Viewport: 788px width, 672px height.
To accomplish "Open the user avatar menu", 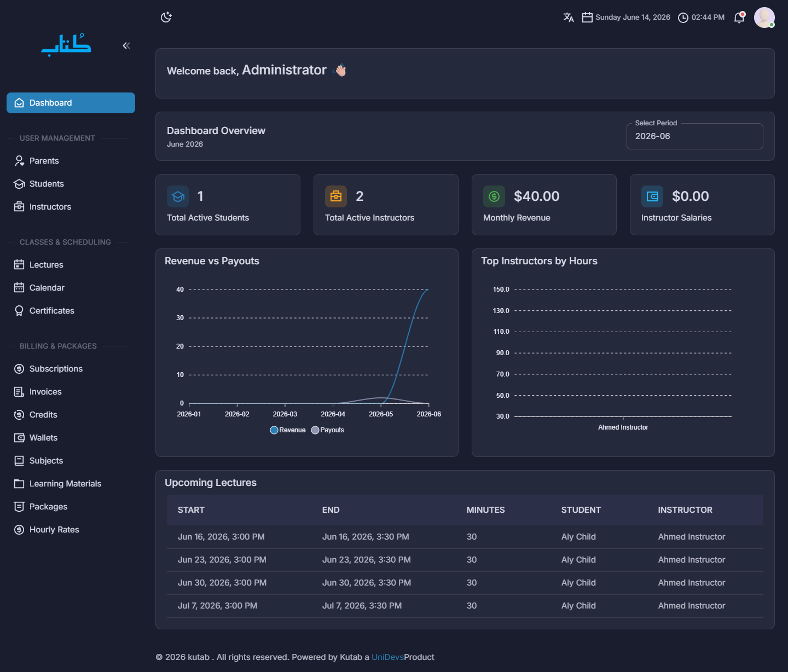I will tap(764, 18).
